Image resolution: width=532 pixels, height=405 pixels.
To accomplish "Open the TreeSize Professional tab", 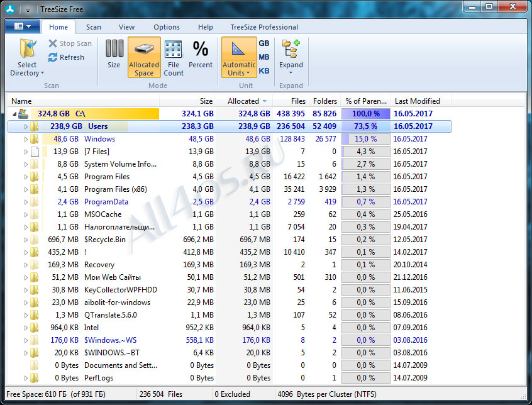I will (x=264, y=27).
